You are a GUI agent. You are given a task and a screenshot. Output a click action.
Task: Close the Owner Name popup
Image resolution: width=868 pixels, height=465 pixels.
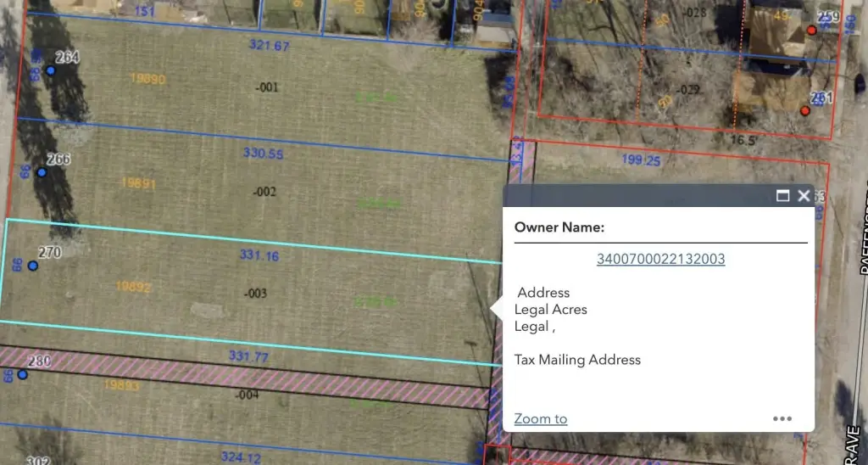click(803, 196)
